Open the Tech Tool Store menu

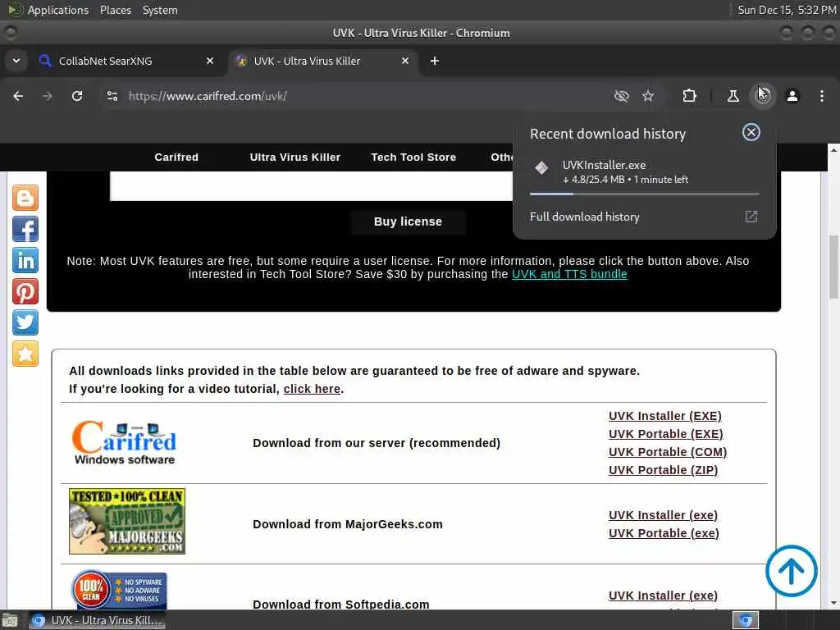tap(413, 157)
